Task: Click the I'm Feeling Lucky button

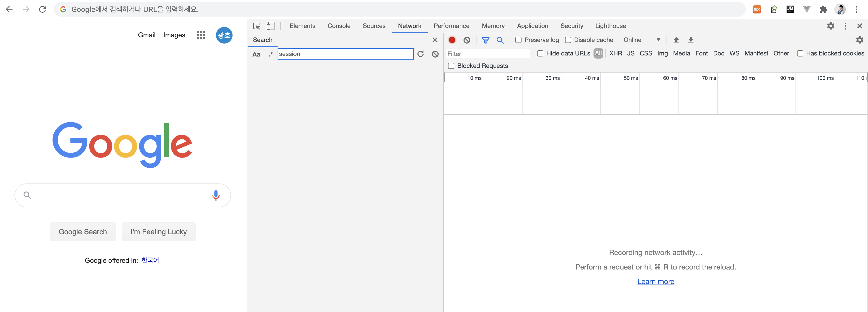Action: 158,232
